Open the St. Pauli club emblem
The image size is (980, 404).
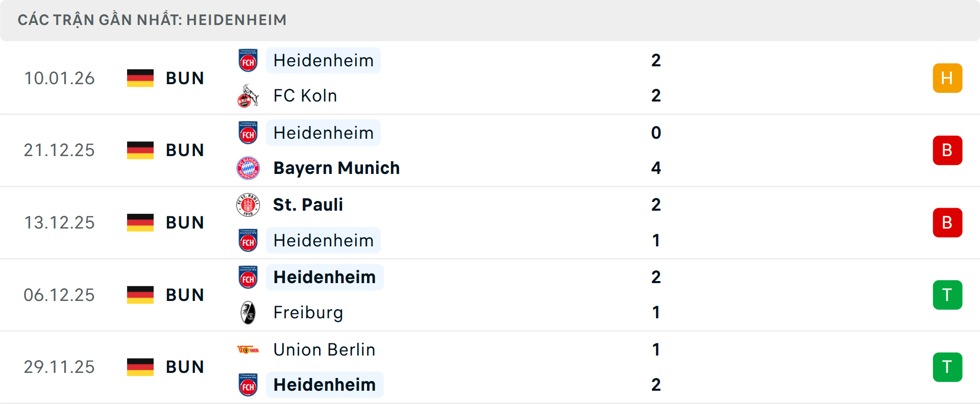pyautogui.click(x=248, y=204)
